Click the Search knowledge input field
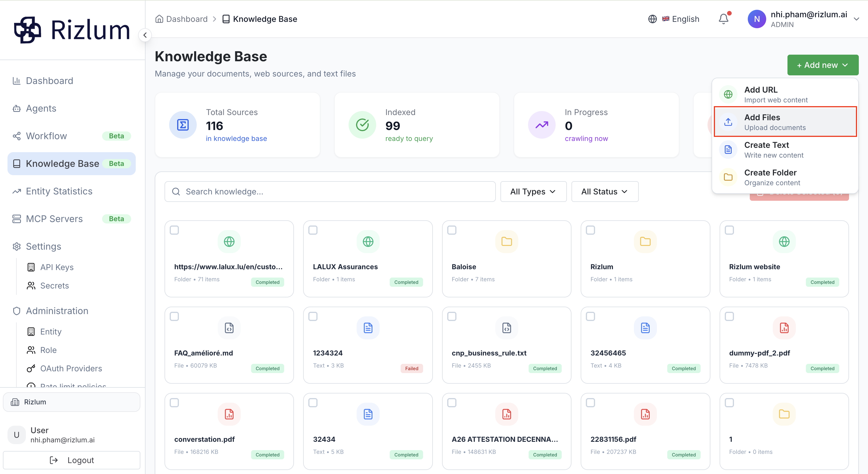The width and height of the screenshot is (868, 474). [x=330, y=192]
